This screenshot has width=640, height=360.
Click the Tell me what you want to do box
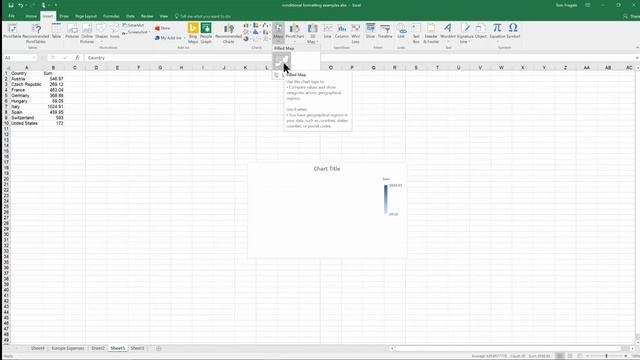(203, 16)
